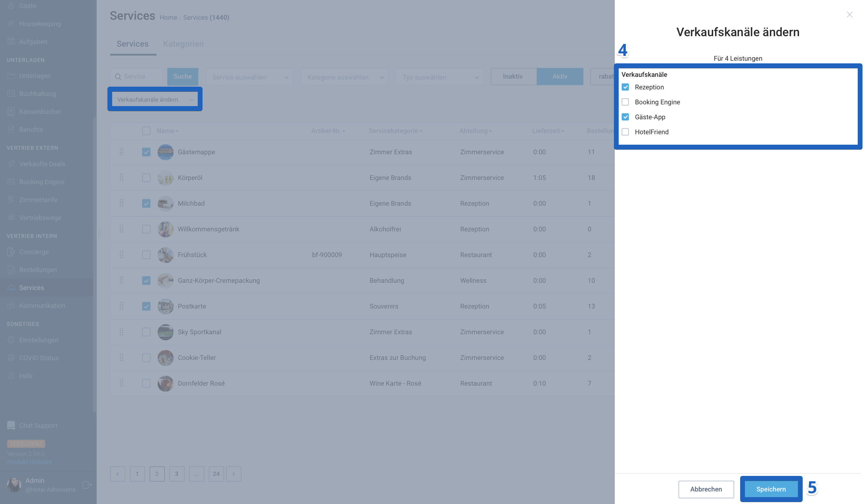Close the Verkaufskanäle ändern panel

click(849, 14)
